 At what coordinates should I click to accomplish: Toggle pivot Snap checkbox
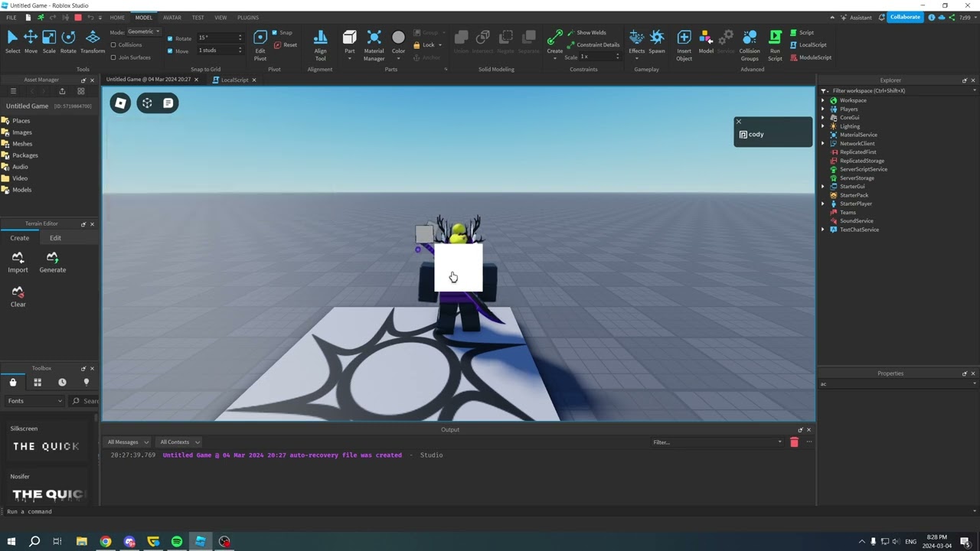tap(275, 33)
